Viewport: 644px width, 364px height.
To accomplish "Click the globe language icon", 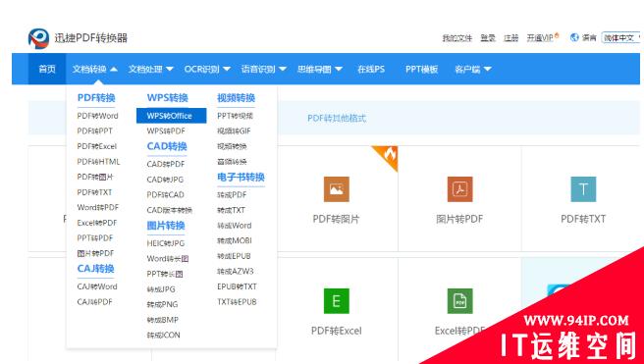I will coord(574,37).
